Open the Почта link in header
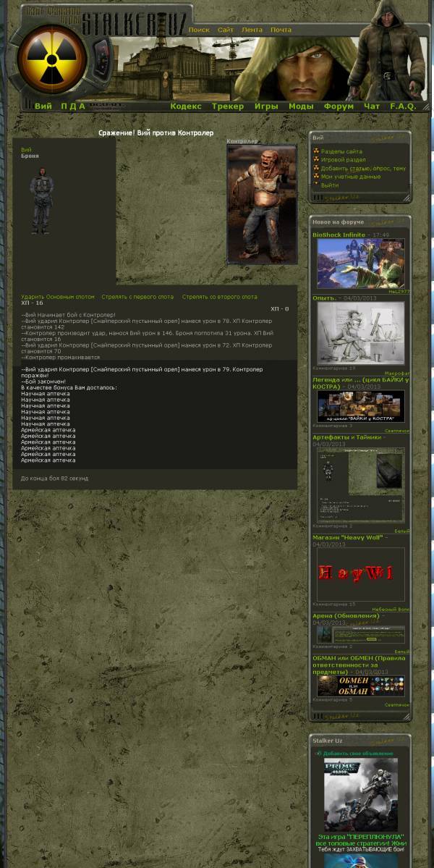The height and width of the screenshot is (868, 434). 281,30
